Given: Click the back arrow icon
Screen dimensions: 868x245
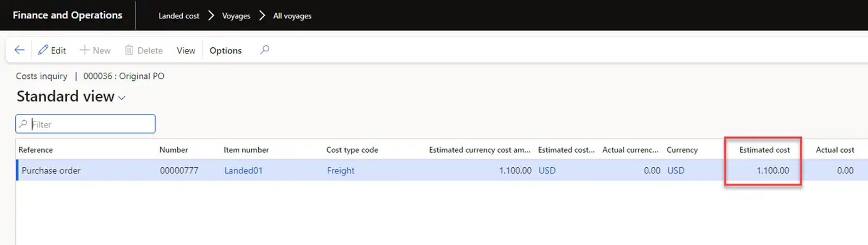Looking at the screenshot, I should point(20,50).
